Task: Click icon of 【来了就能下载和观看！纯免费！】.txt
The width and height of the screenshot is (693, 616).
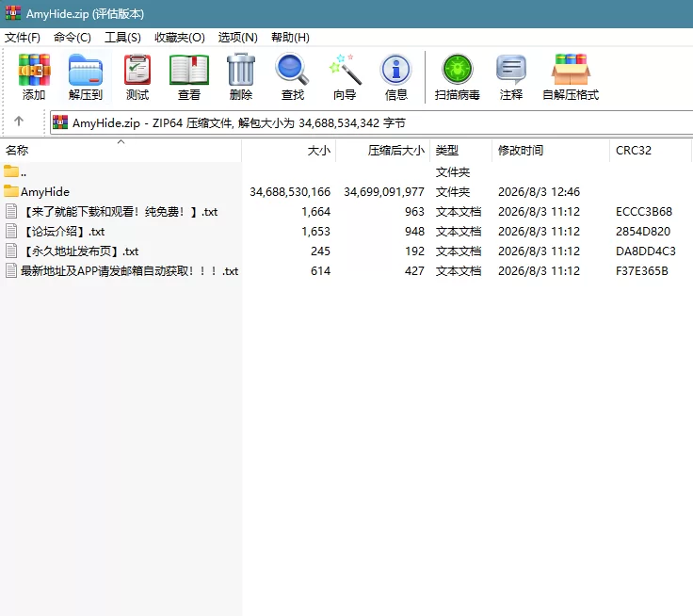Action: 11,211
